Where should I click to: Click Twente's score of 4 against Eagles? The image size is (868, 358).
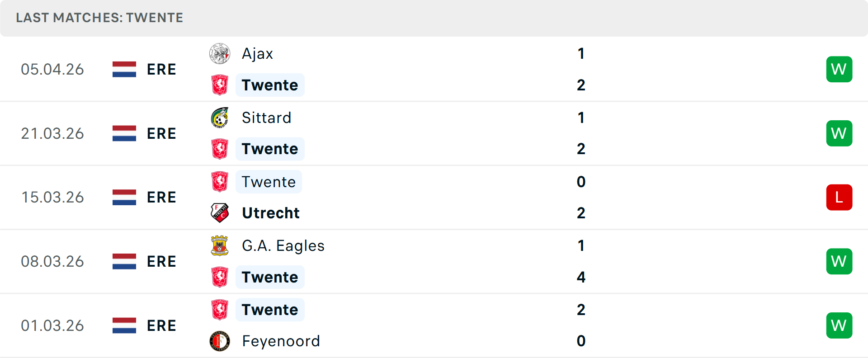pyautogui.click(x=581, y=277)
